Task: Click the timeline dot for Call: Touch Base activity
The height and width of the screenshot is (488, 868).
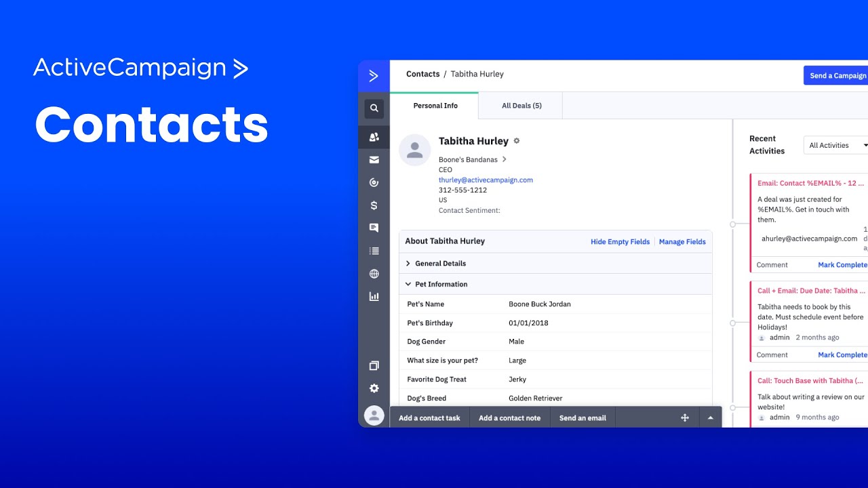Action: pyautogui.click(x=732, y=407)
